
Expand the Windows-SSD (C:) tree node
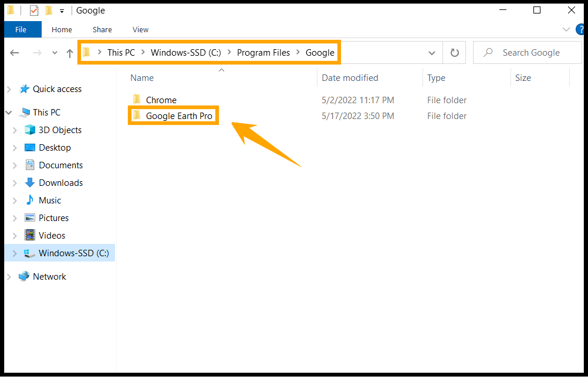coord(15,253)
